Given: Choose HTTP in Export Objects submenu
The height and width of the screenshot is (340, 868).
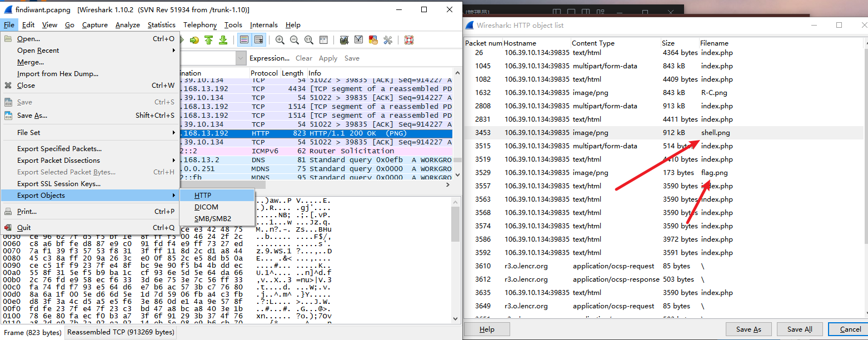Looking at the screenshot, I should point(217,196).
